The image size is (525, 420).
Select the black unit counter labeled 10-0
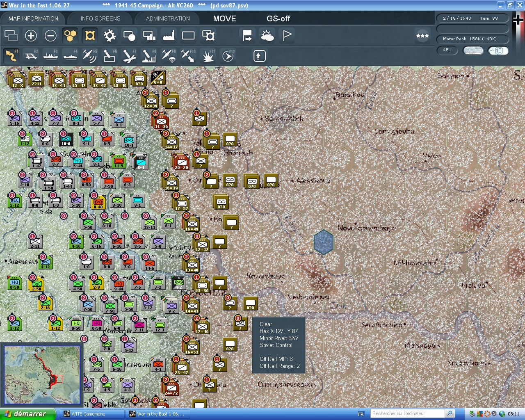click(x=66, y=139)
